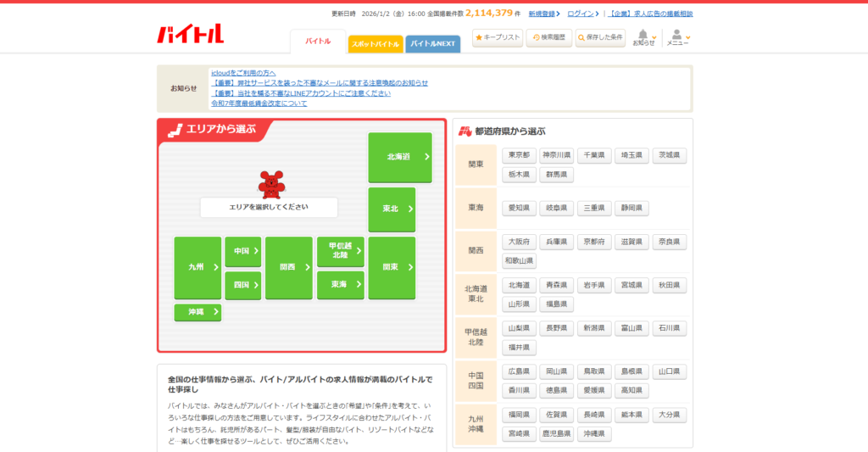
Task: Select the 東京都 prefecture button
Action: coord(519,155)
